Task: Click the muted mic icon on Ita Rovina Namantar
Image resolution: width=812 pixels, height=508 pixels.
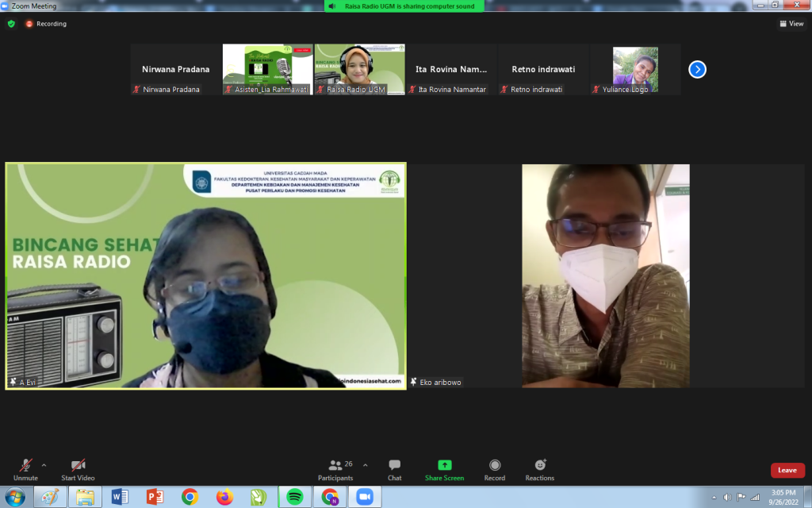Action: point(412,89)
